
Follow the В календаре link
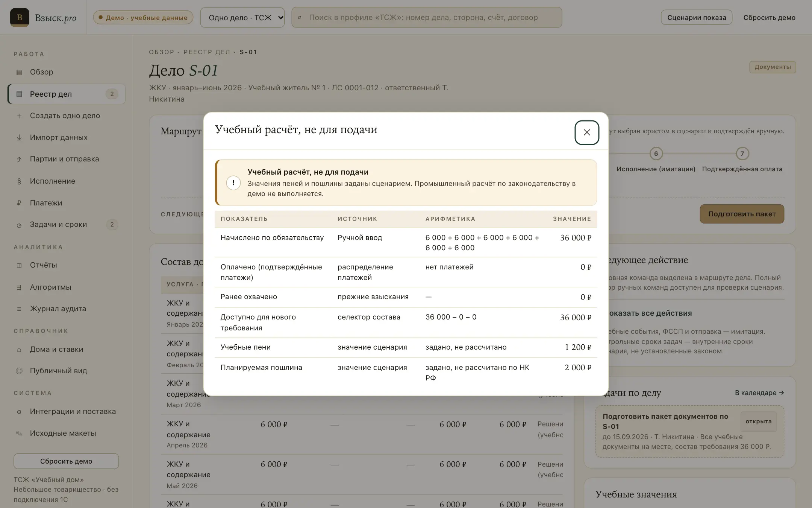click(759, 392)
